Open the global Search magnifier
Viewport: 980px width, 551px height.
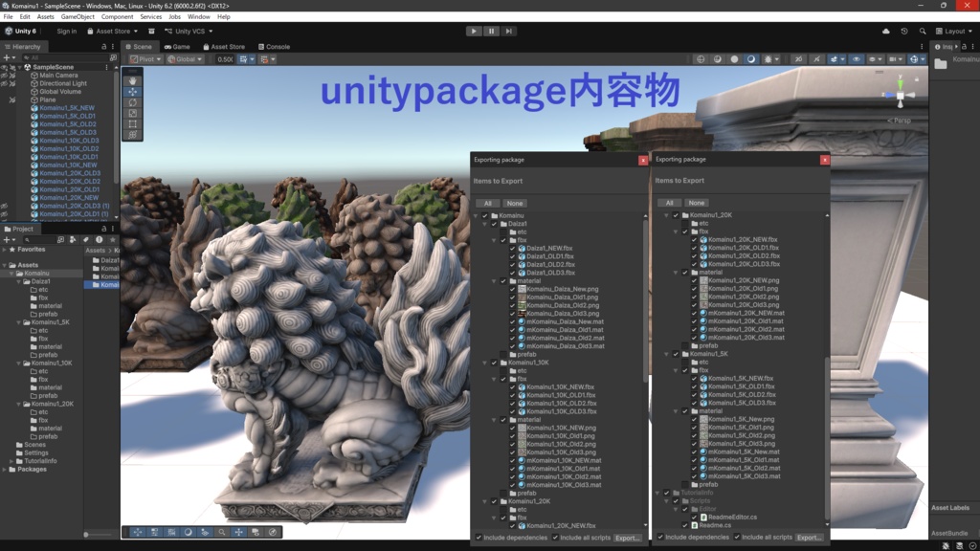pyautogui.click(x=923, y=32)
